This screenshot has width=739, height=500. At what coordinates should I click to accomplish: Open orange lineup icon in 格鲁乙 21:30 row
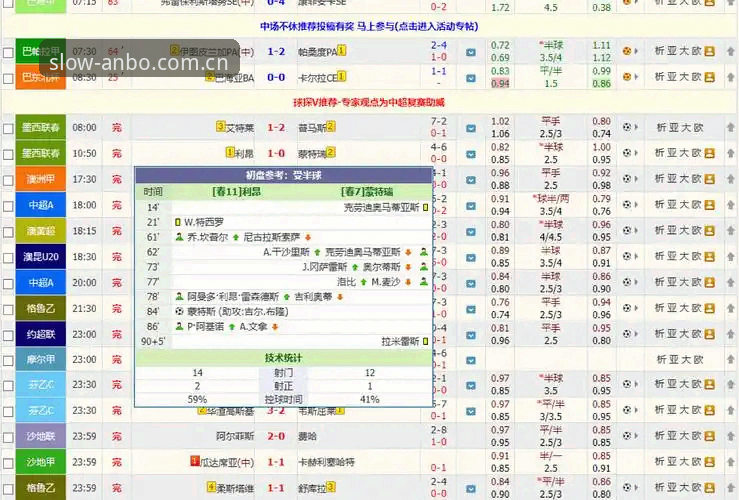point(710,308)
